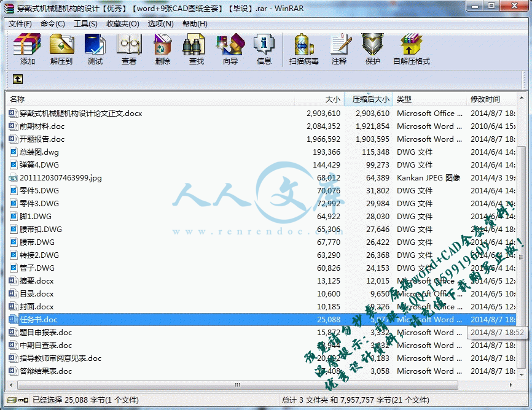
Task: Open the 选项(N) menu
Action: click(160, 24)
